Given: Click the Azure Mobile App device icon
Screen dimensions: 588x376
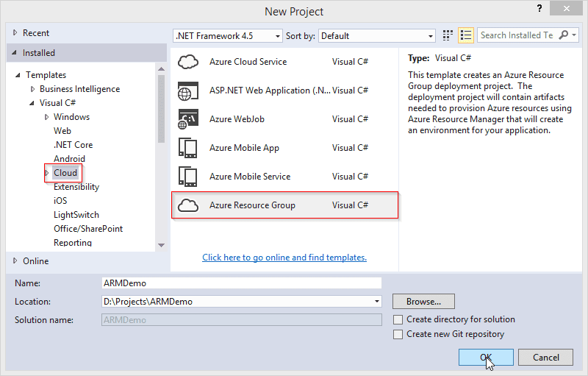Looking at the screenshot, I should point(188,148).
